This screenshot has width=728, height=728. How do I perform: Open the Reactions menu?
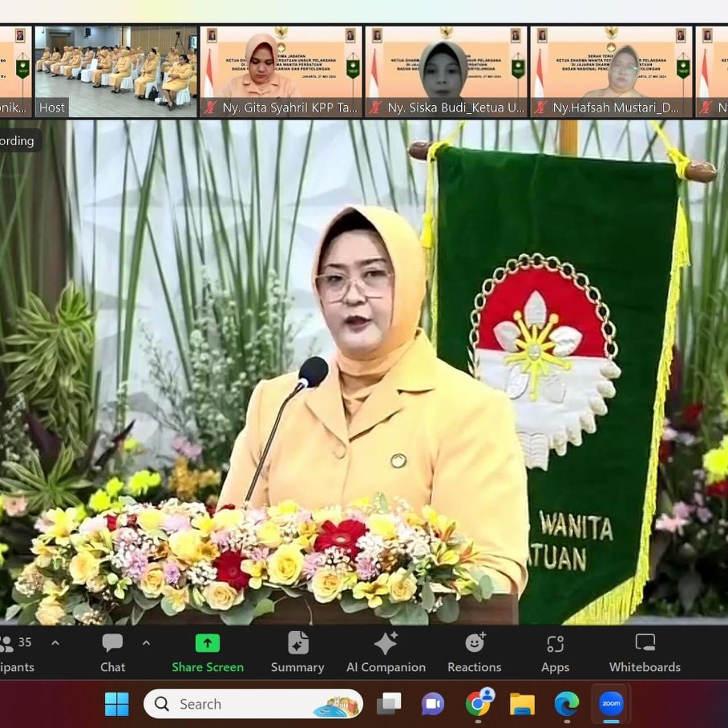(x=474, y=652)
